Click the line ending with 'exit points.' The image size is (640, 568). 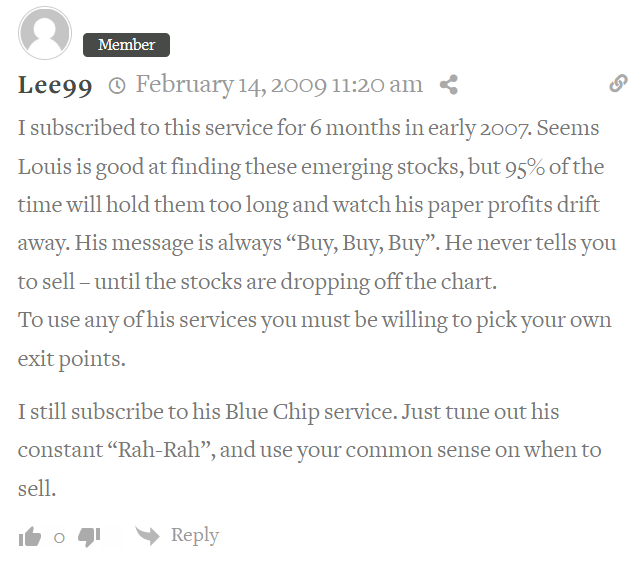(72, 359)
